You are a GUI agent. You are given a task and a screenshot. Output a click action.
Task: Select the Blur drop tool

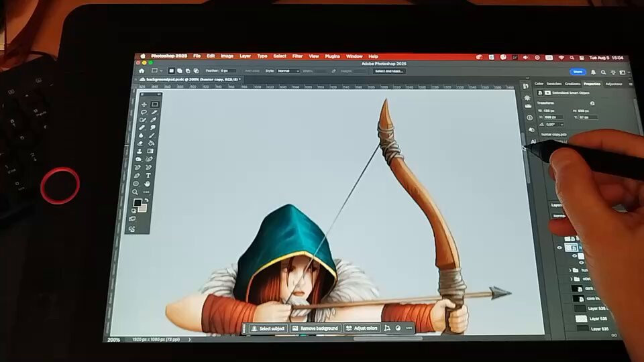coord(142,135)
